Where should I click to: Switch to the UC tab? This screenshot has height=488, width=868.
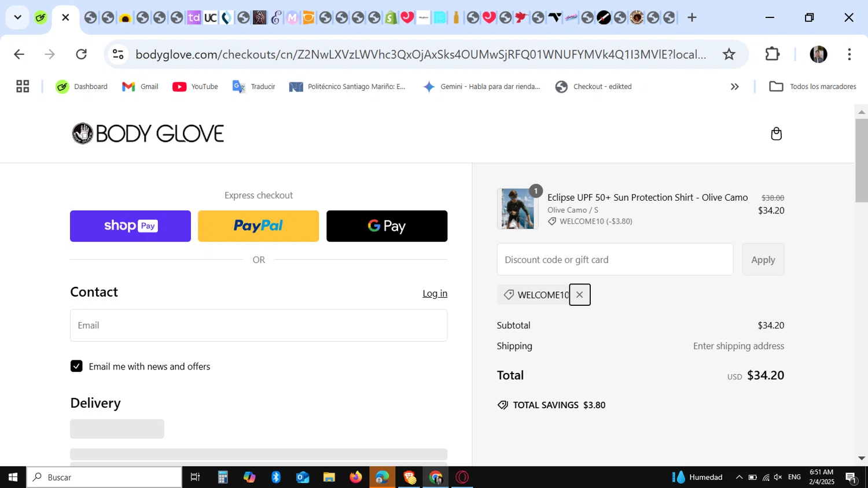(x=211, y=17)
